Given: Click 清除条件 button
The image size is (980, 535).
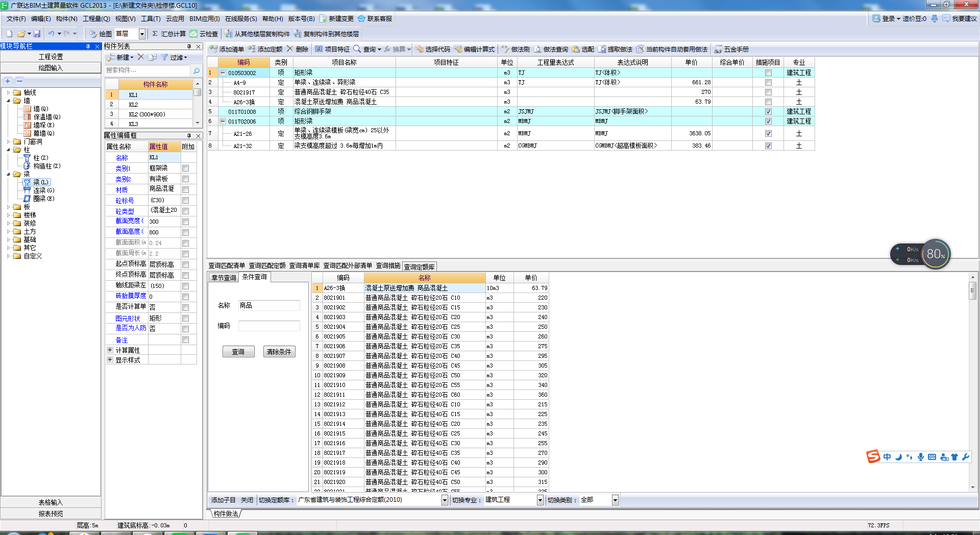Looking at the screenshot, I should (279, 352).
